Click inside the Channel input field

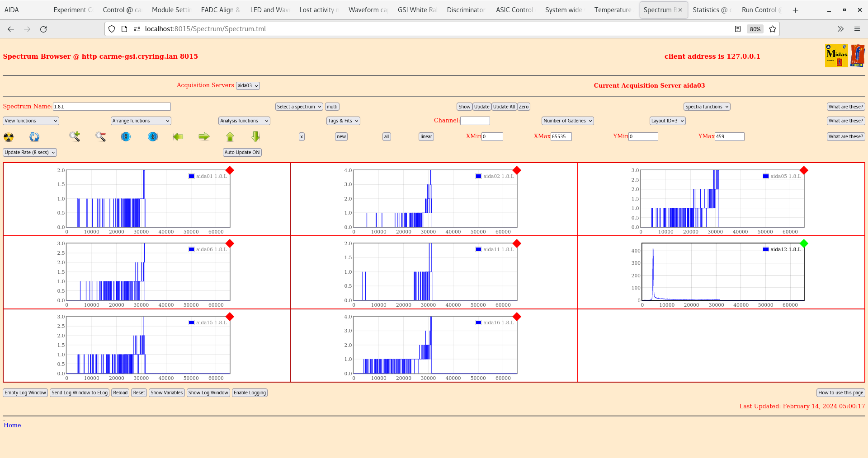point(475,121)
